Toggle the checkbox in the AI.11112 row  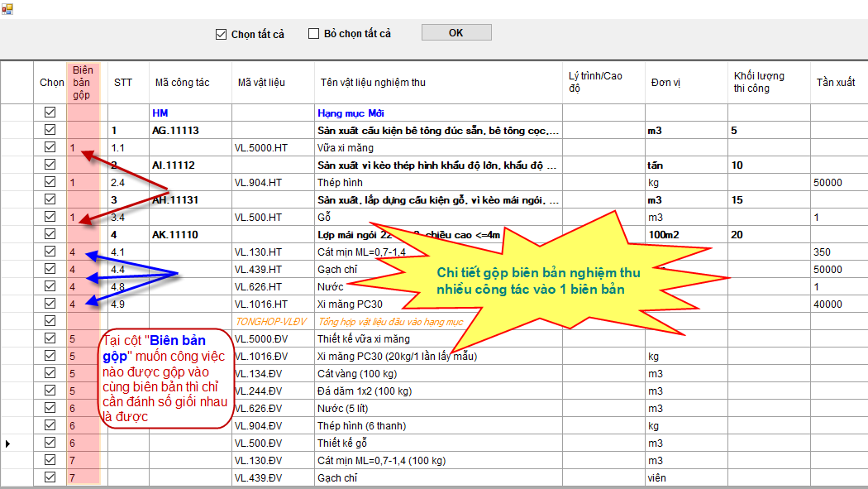tap(50, 165)
